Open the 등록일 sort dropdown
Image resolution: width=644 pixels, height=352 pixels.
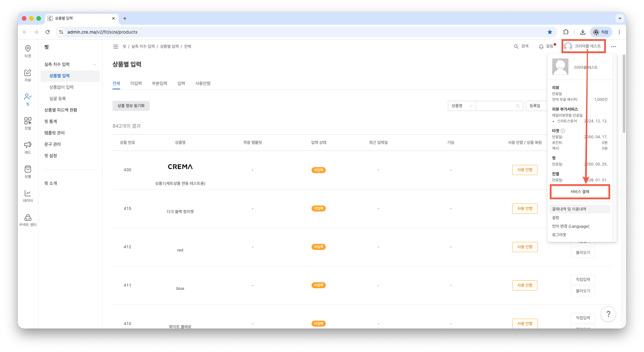pos(536,106)
